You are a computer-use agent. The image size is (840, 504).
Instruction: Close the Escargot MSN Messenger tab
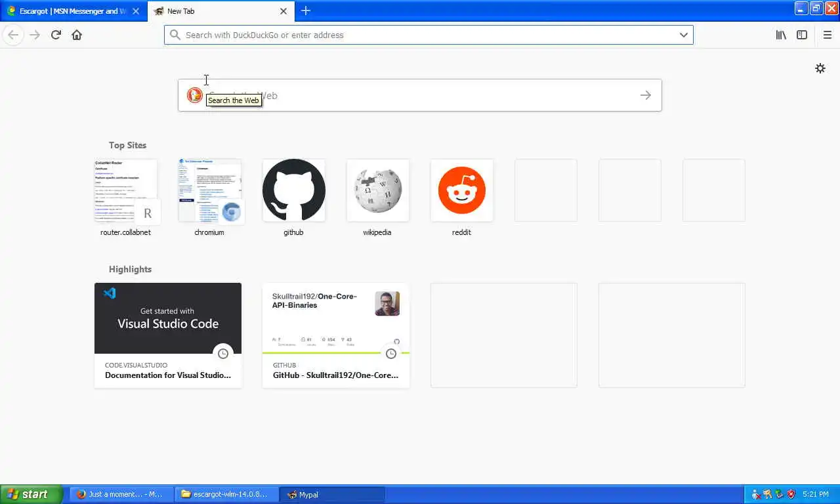point(136,11)
